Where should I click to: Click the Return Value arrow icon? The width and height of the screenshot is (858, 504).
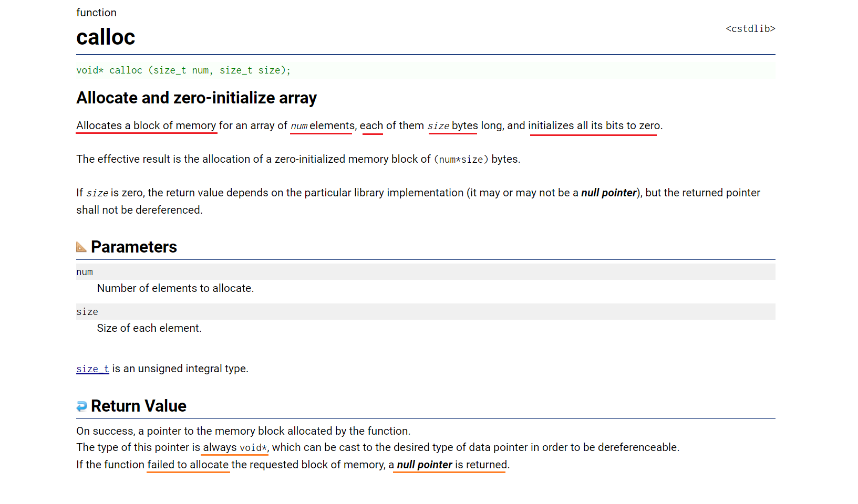click(81, 406)
